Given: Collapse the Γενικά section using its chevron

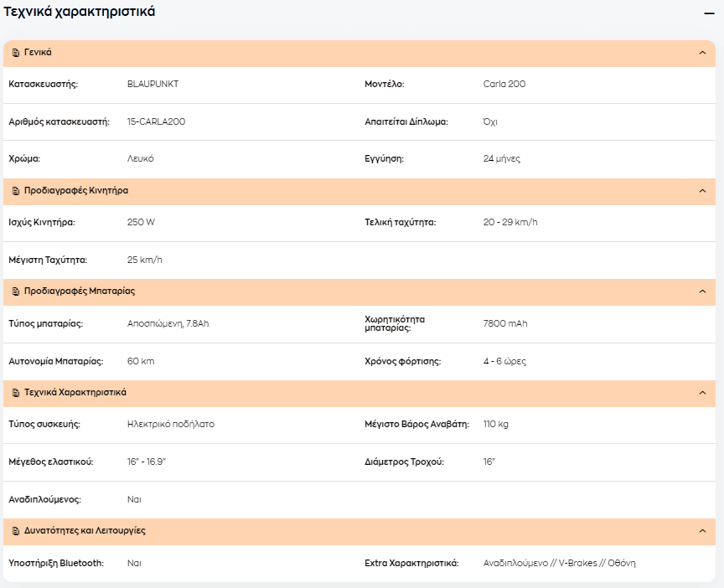Looking at the screenshot, I should point(702,53).
